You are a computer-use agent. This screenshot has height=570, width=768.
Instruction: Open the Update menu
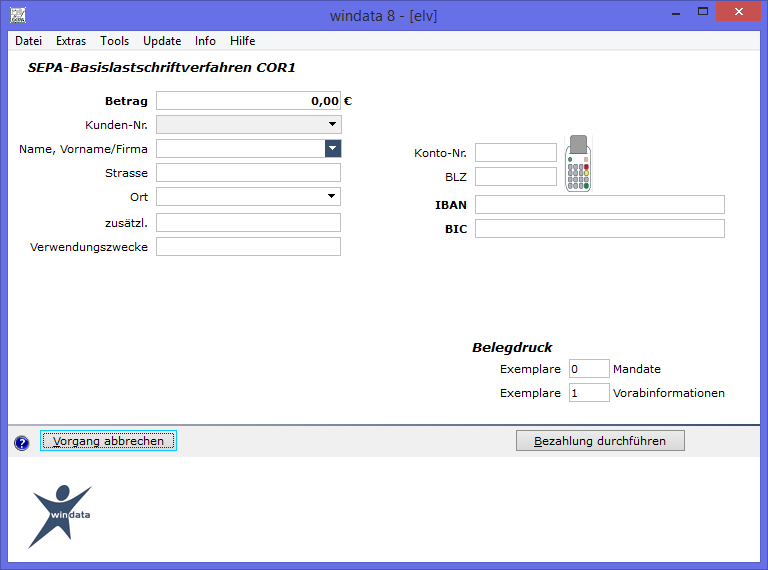[x=162, y=41]
